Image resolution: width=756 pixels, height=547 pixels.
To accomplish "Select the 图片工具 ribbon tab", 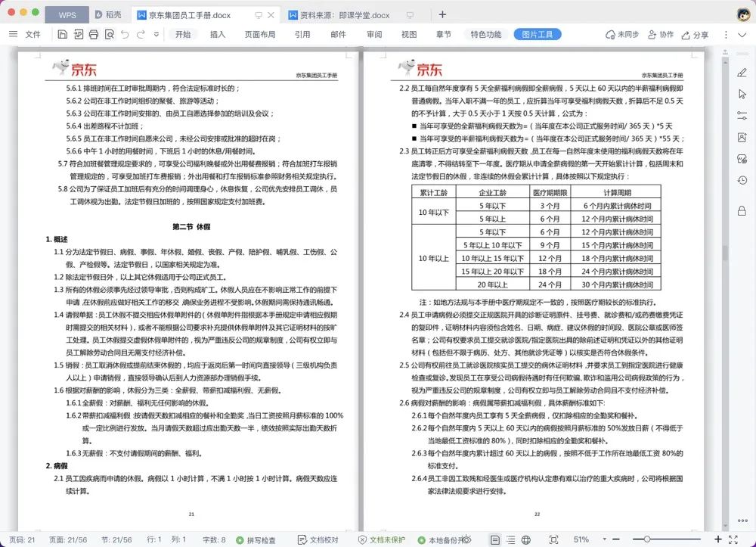I will point(537,34).
